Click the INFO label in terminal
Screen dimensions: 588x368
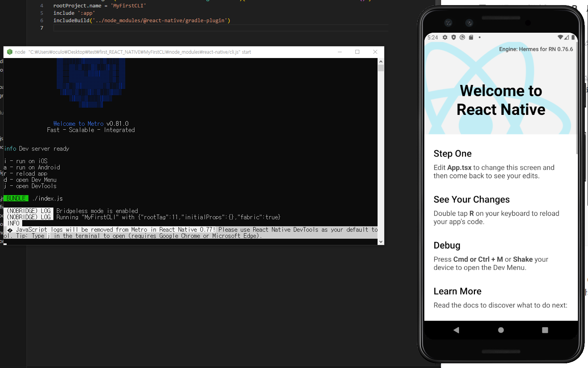[x=14, y=224]
